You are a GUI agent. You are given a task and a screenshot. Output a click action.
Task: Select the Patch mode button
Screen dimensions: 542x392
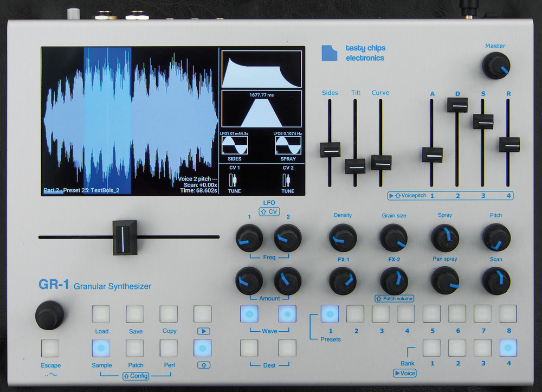tap(135, 348)
